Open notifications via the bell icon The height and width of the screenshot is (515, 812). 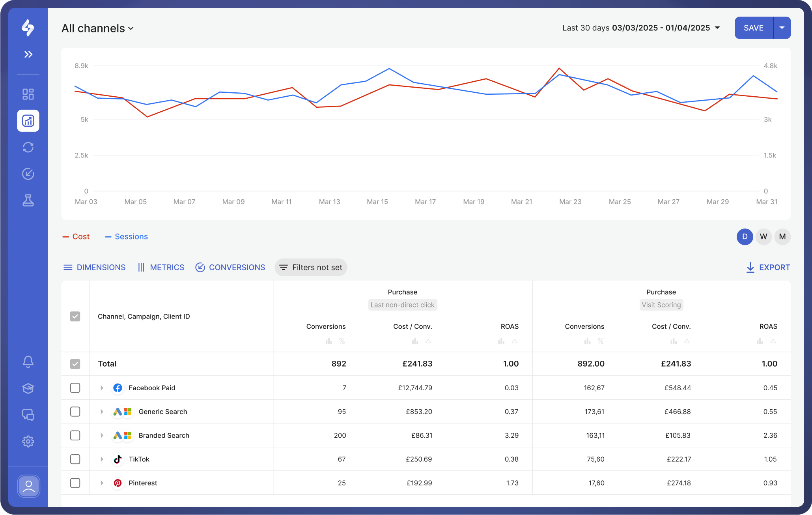point(28,361)
